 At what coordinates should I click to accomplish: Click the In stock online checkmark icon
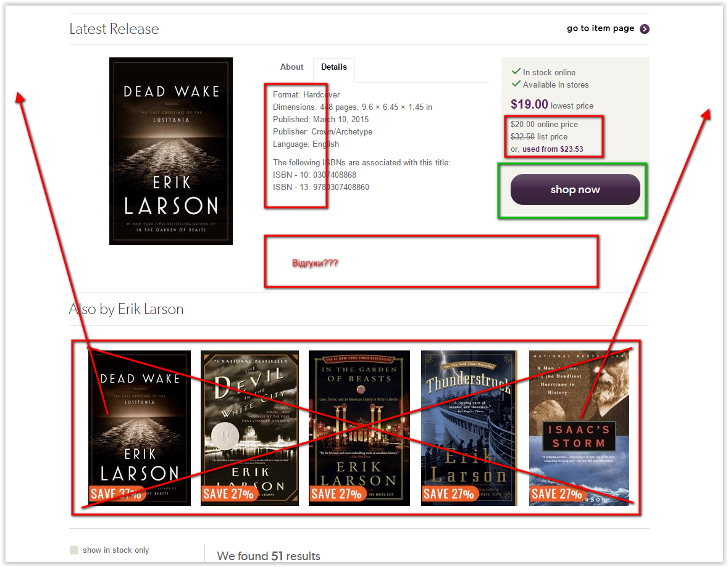pyautogui.click(x=516, y=72)
